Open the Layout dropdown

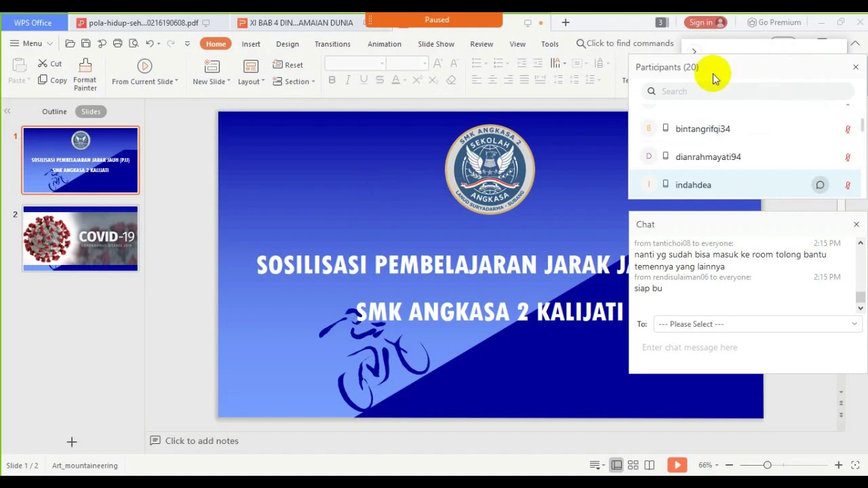tap(251, 81)
